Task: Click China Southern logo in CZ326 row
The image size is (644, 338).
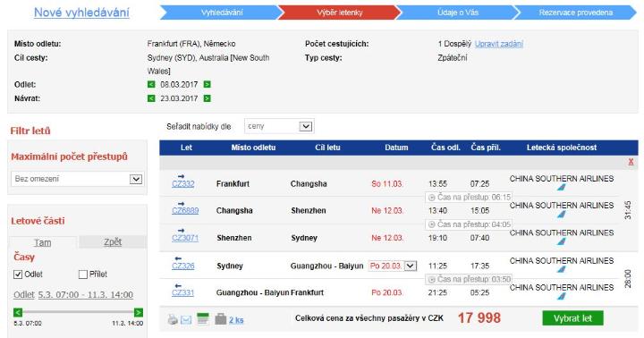Action: coord(562,269)
